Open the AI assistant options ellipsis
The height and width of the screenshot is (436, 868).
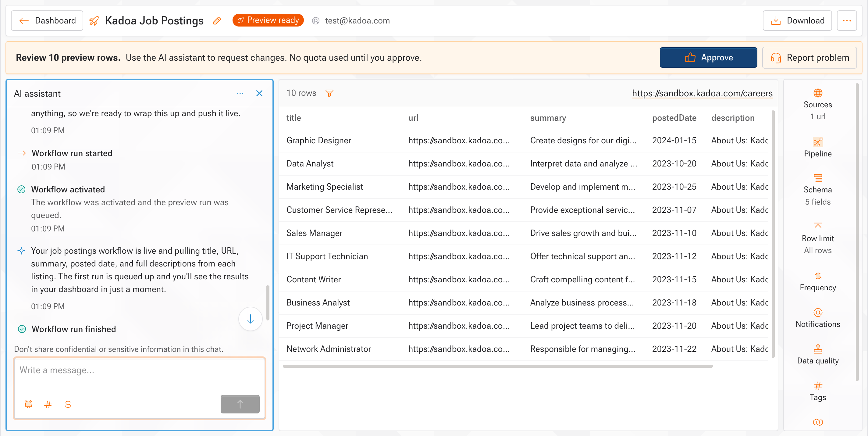240,93
